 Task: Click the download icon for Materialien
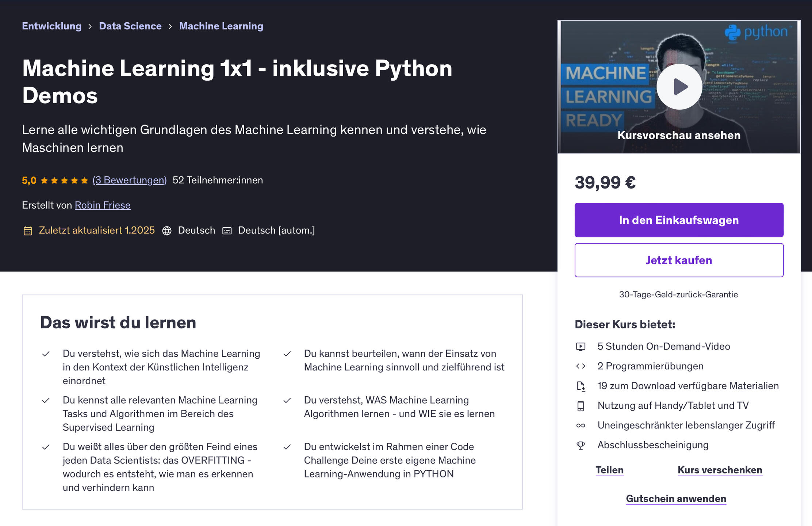click(581, 386)
